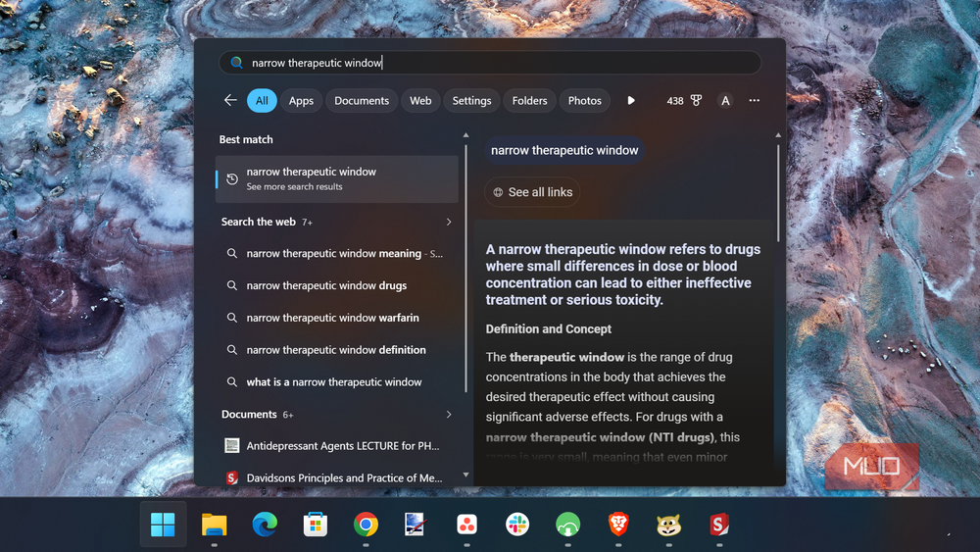
Task: Click search icon beside the drugs suggestion
Action: coord(232,285)
